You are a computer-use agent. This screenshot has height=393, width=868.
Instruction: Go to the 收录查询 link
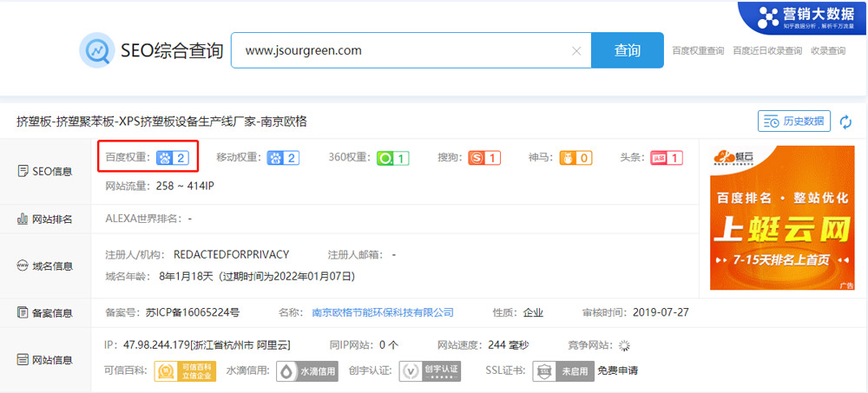point(827,51)
